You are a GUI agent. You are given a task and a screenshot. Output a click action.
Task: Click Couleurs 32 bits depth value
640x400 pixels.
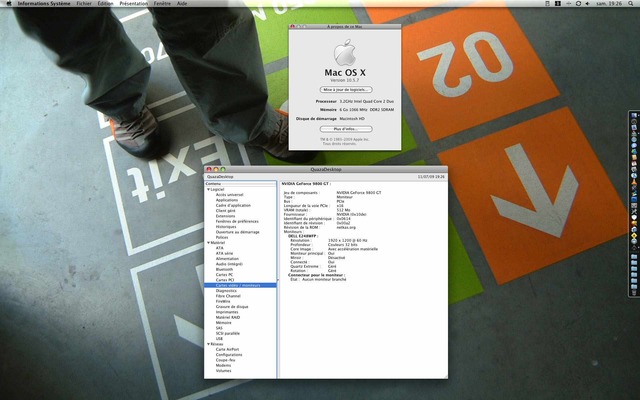342,244
